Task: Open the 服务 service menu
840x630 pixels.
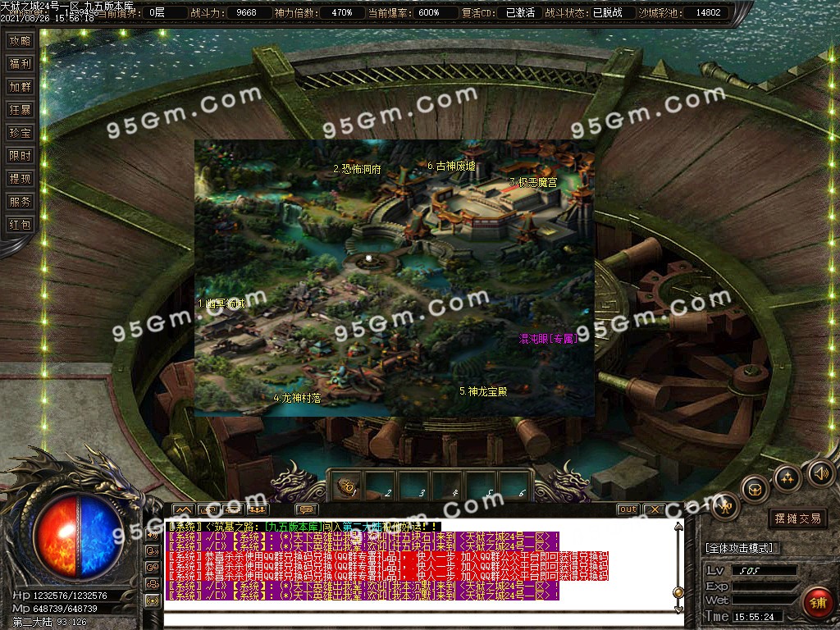Action: [20, 202]
